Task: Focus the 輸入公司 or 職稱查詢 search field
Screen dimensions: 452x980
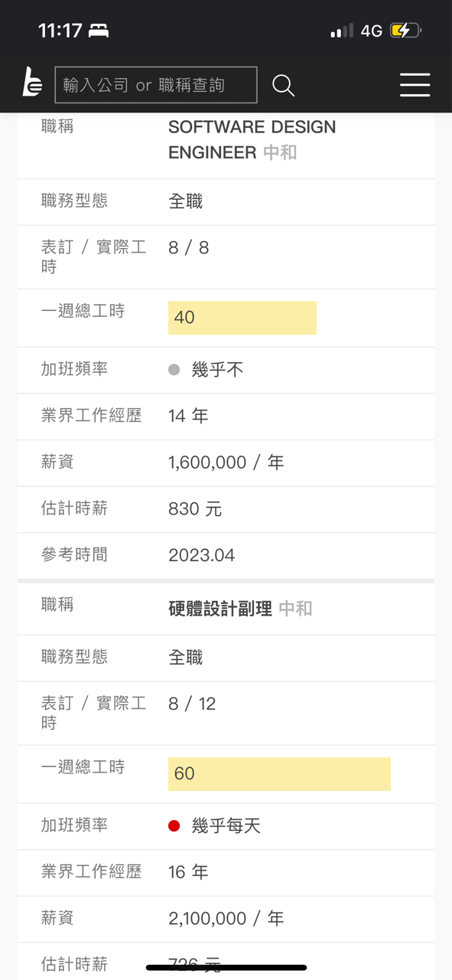Action: [x=156, y=85]
